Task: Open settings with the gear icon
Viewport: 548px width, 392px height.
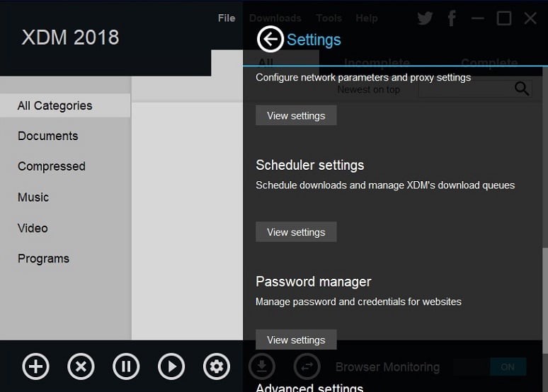Action: coord(217,367)
